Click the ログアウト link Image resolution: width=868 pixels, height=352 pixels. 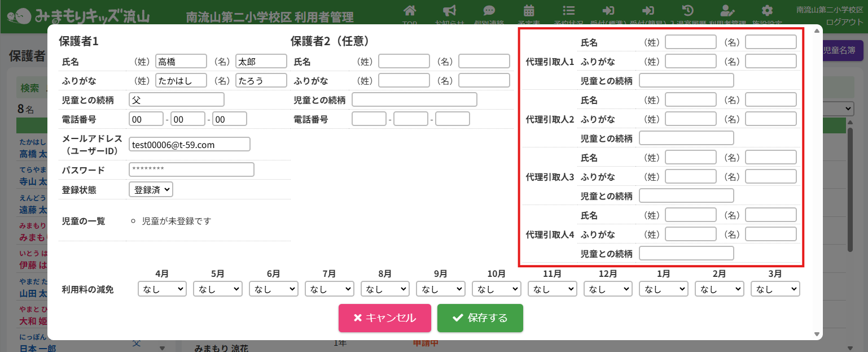coord(844,22)
